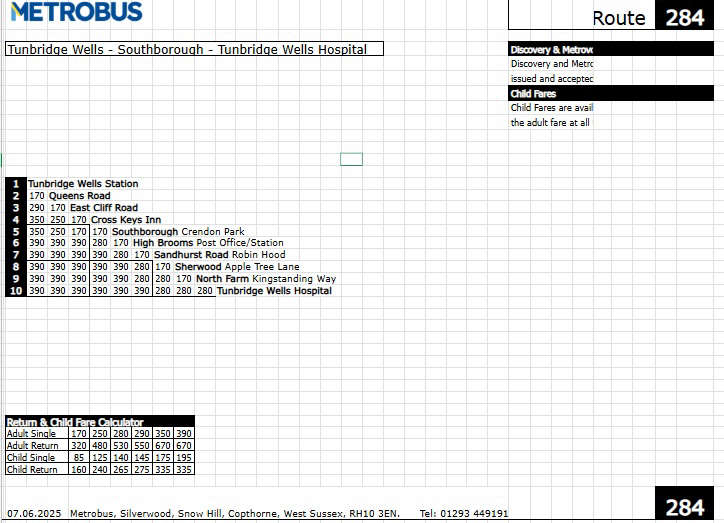Select 'High Brooms Post Office/Station' stop name
The image size is (724, 523).
click(208, 243)
